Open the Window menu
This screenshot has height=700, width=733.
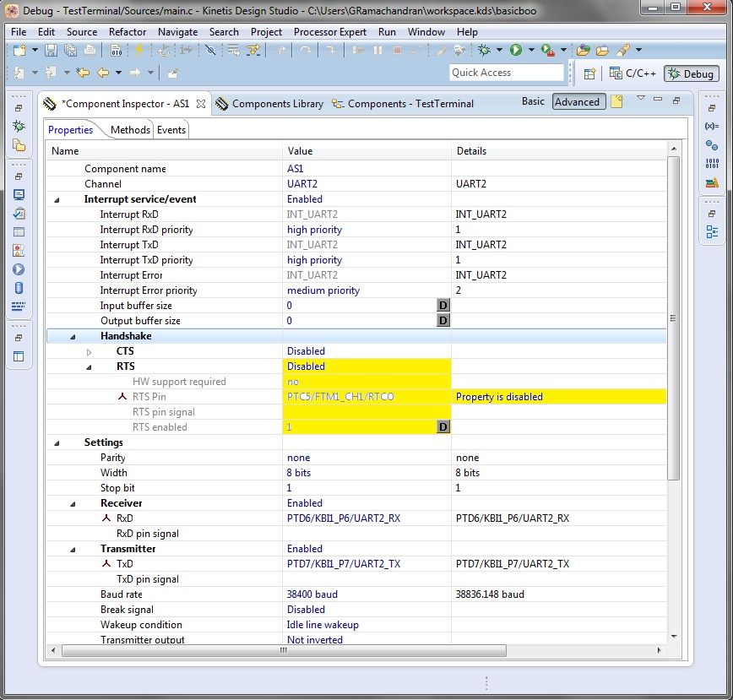426,32
